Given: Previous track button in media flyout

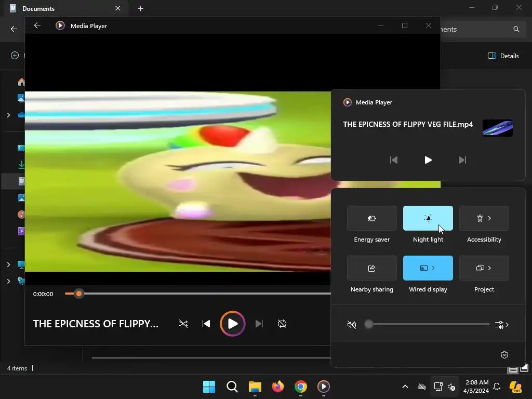Looking at the screenshot, I should point(394,160).
